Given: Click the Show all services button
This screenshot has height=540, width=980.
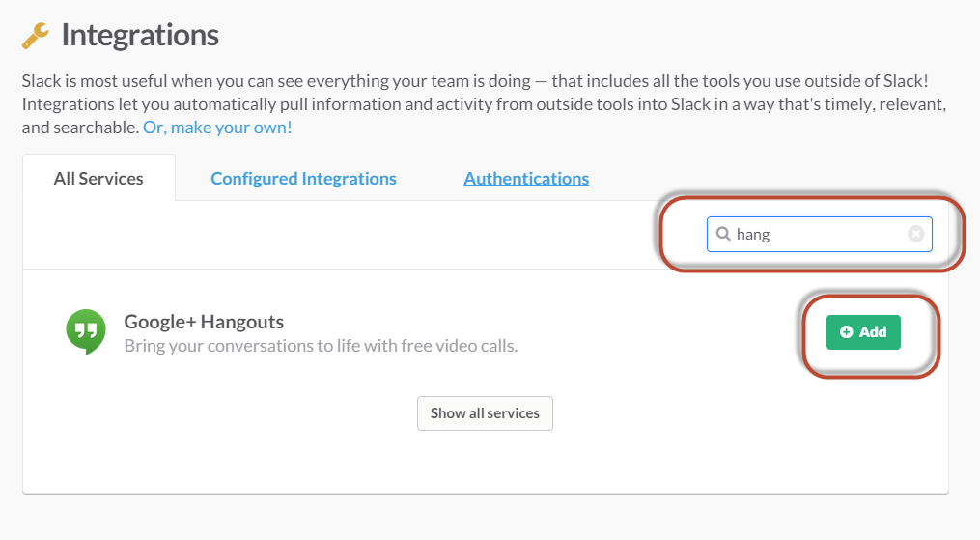Looking at the screenshot, I should click(x=485, y=413).
